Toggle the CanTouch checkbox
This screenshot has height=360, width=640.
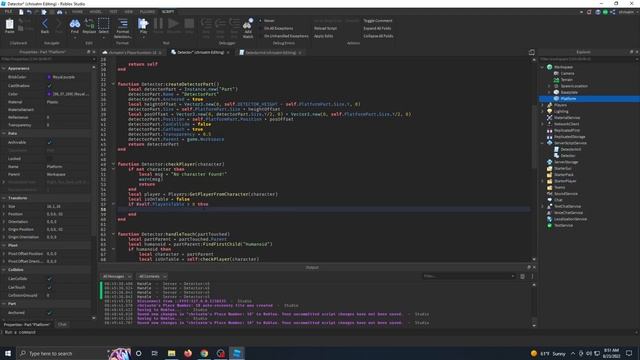pyautogui.click(x=49, y=287)
